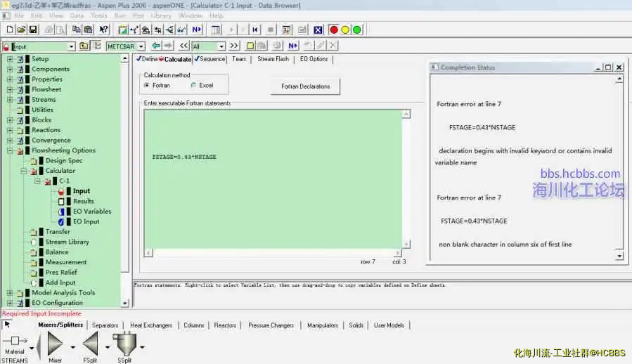Click the red status circle icon
The image size is (632, 364).
pos(334,30)
